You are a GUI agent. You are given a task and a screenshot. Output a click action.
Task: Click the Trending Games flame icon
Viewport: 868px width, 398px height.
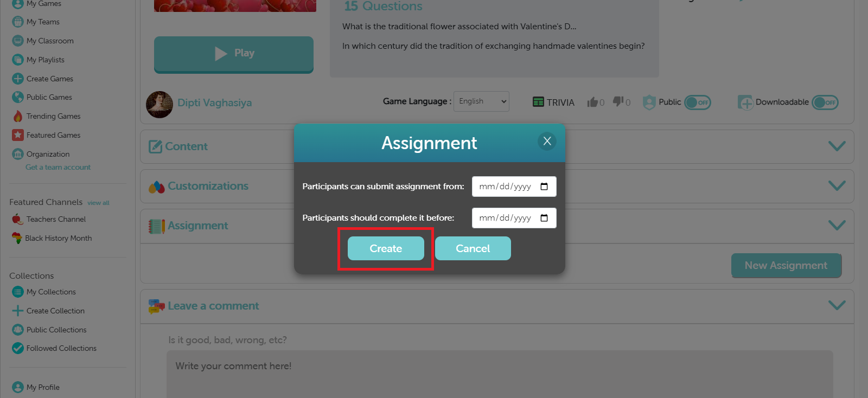18,116
